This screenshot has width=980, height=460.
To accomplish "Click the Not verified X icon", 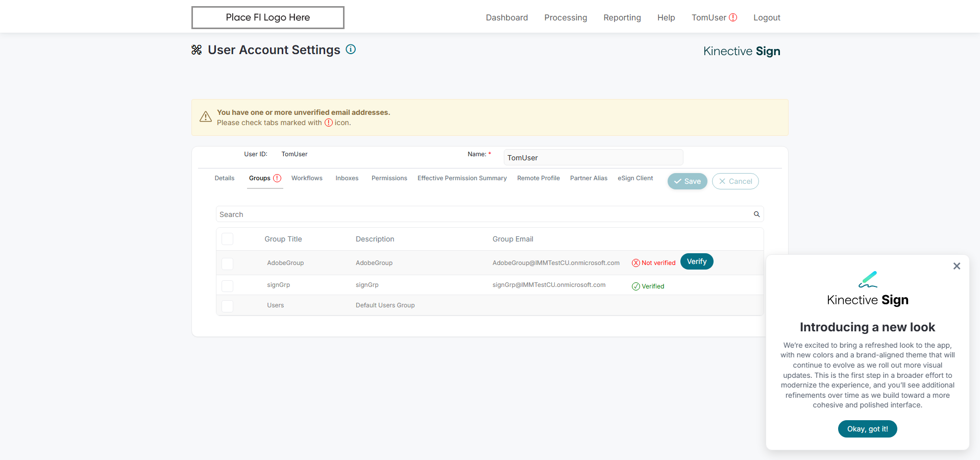I will (636, 263).
